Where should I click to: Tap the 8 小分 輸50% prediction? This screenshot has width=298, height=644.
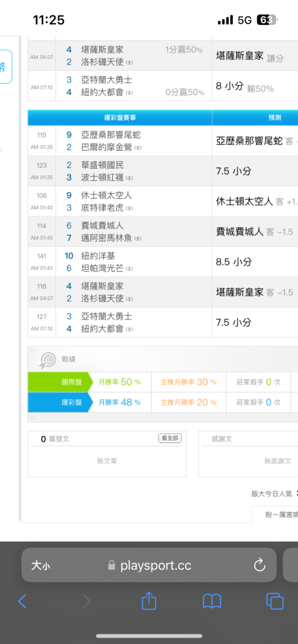click(x=245, y=87)
